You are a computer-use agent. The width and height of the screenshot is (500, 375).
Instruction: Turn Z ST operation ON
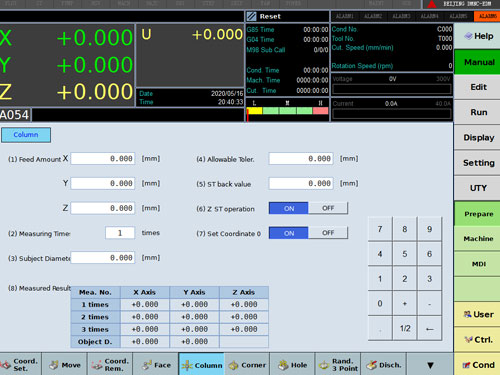[289, 208]
